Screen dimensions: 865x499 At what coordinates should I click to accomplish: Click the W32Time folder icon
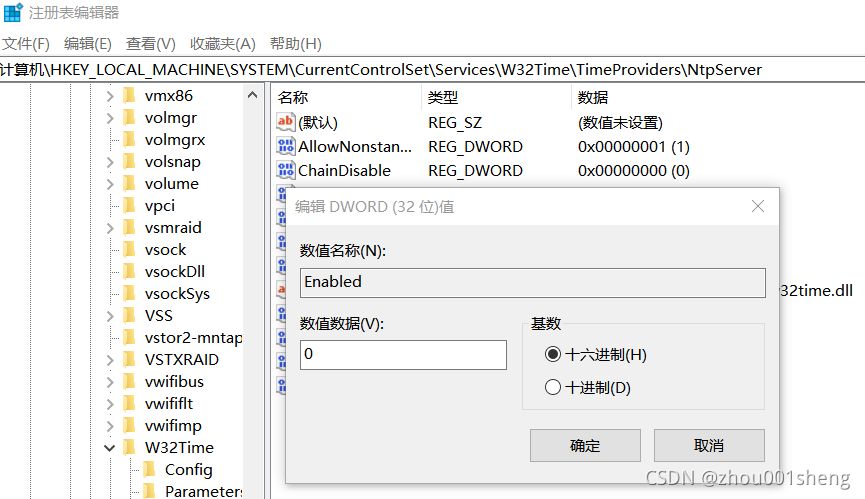130,447
